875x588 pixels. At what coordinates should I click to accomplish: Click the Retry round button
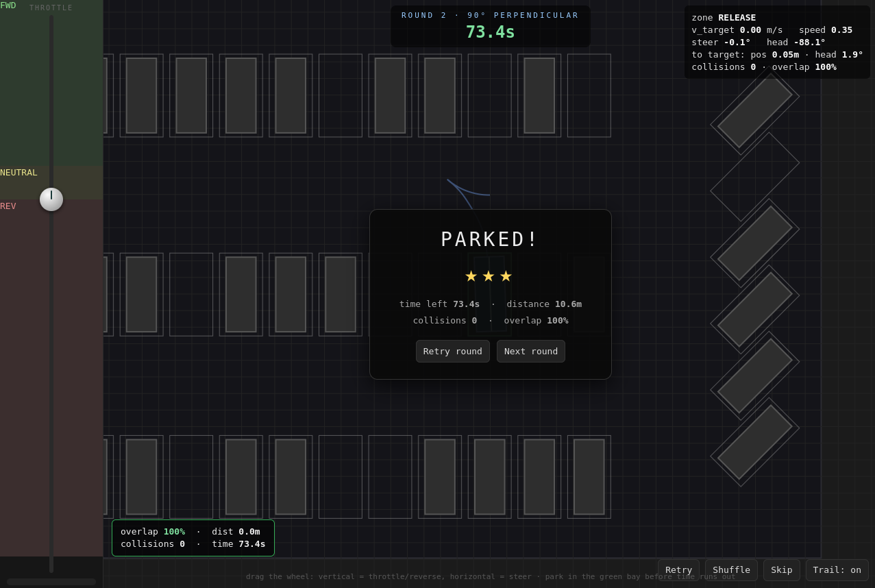pos(452,351)
